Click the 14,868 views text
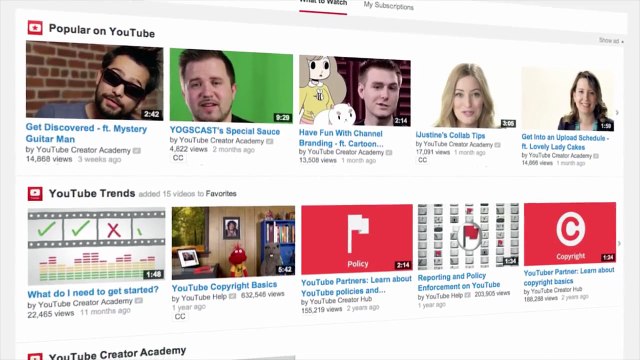Screen dimensions: 640x360 49,159
